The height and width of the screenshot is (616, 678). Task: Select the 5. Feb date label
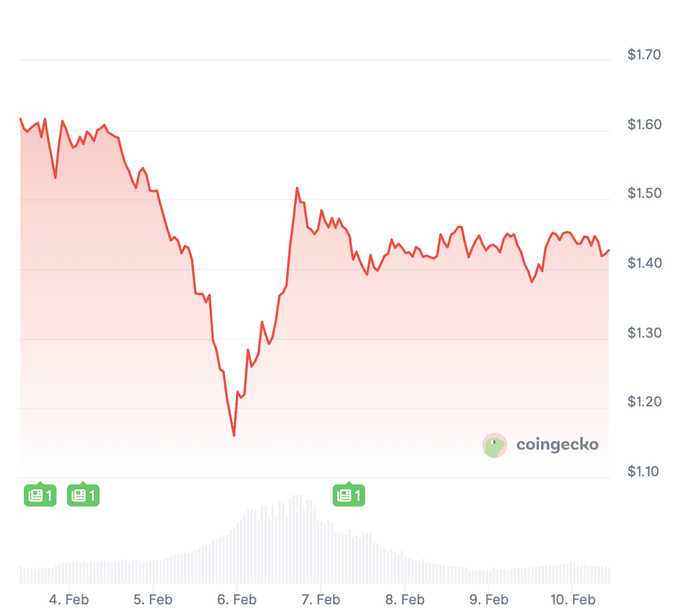[153, 599]
